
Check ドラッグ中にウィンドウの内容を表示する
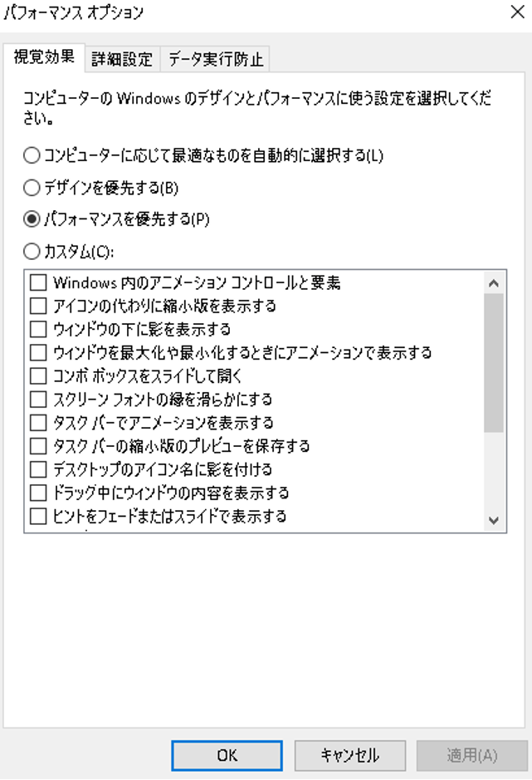coord(38,493)
